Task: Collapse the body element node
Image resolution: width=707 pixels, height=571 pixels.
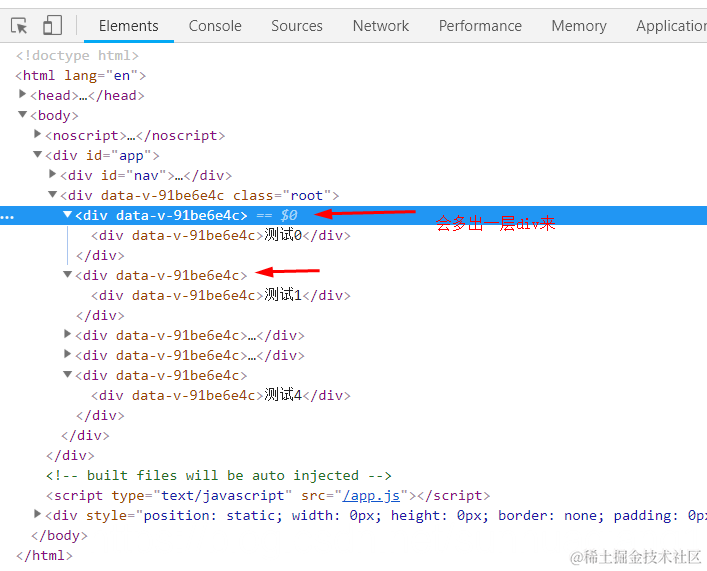Action: pyautogui.click(x=22, y=115)
